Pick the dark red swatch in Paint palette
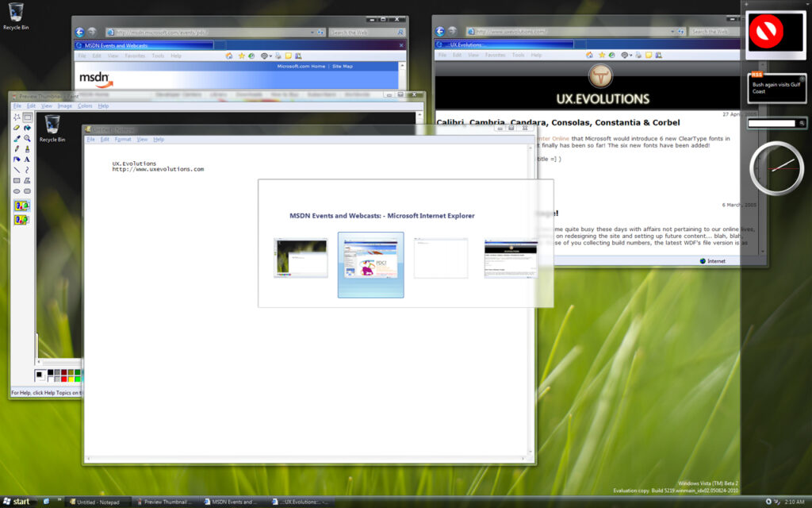This screenshot has width=812, height=508. pyautogui.click(x=64, y=372)
